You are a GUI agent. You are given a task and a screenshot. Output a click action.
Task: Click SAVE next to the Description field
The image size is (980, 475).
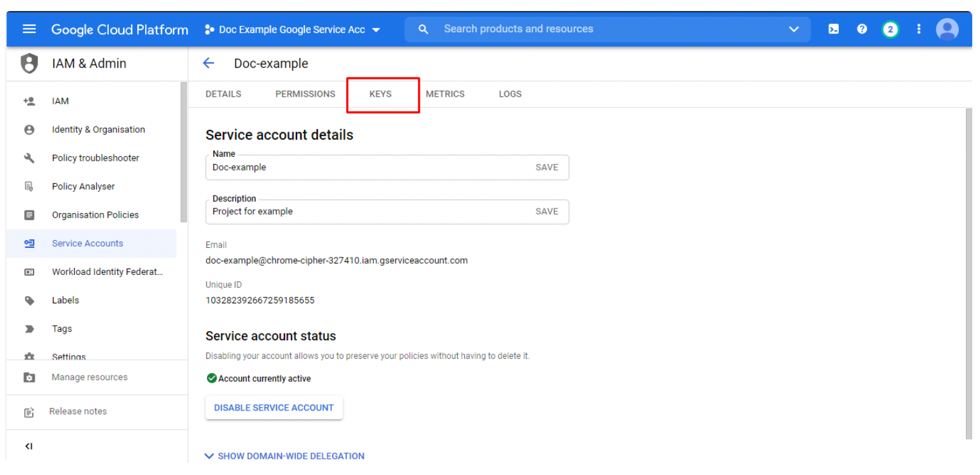point(547,211)
